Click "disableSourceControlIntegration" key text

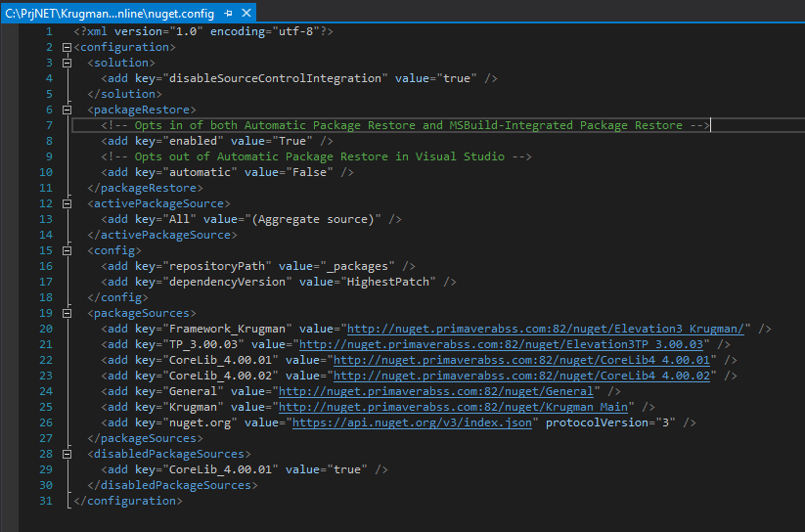pyautogui.click(x=275, y=78)
